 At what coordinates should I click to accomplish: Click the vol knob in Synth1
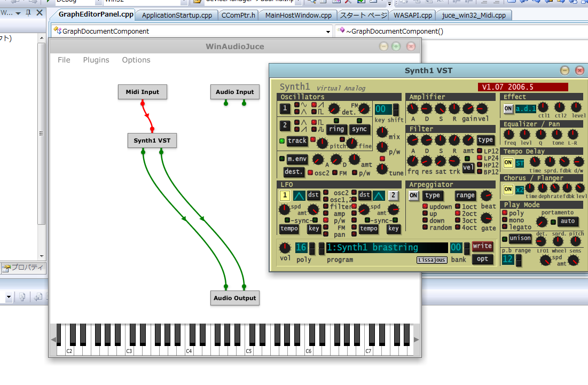[x=285, y=248]
